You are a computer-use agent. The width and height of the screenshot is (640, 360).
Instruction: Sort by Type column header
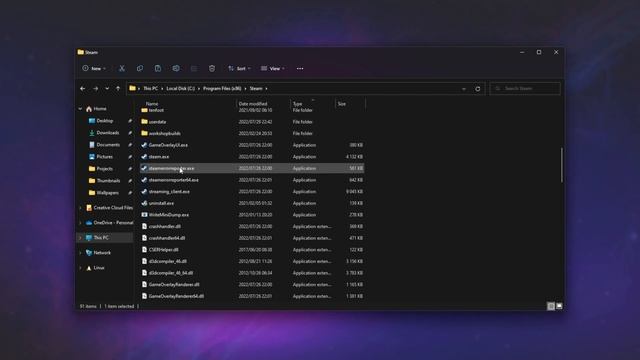[x=298, y=104]
